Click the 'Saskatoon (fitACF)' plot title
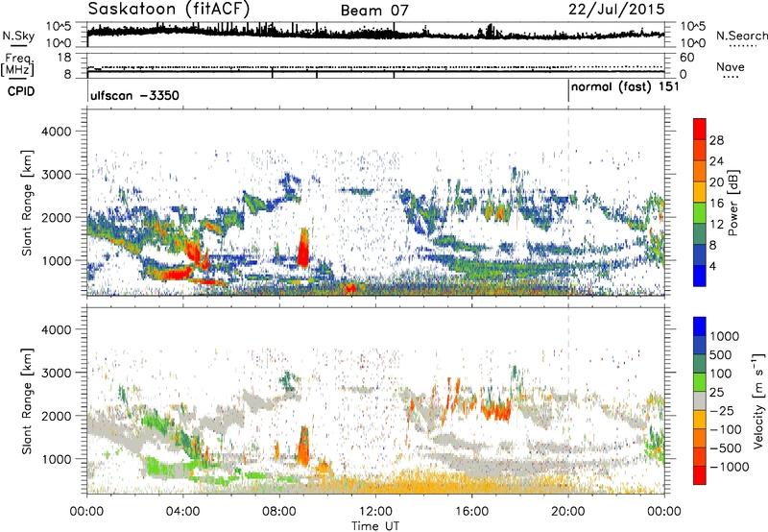768x532 pixels. tap(169, 9)
